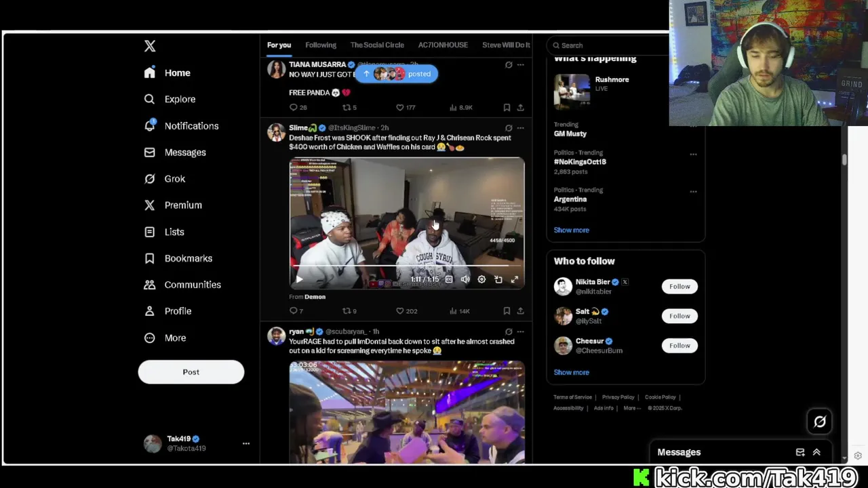Expand the More menu in sidebar
Image resolution: width=868 pixels, height=488 pixels.
tap(165, 338)
